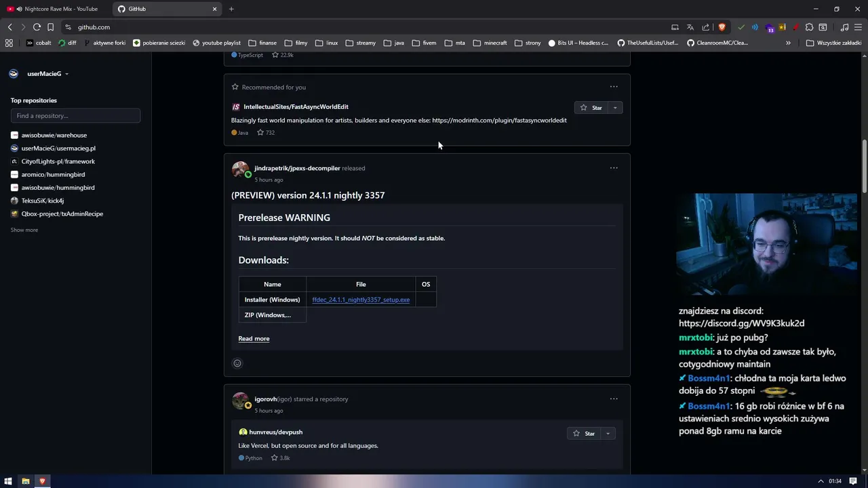Open igorovh avatar on starred post
This screenshot has height=488, width=868.
241,401
